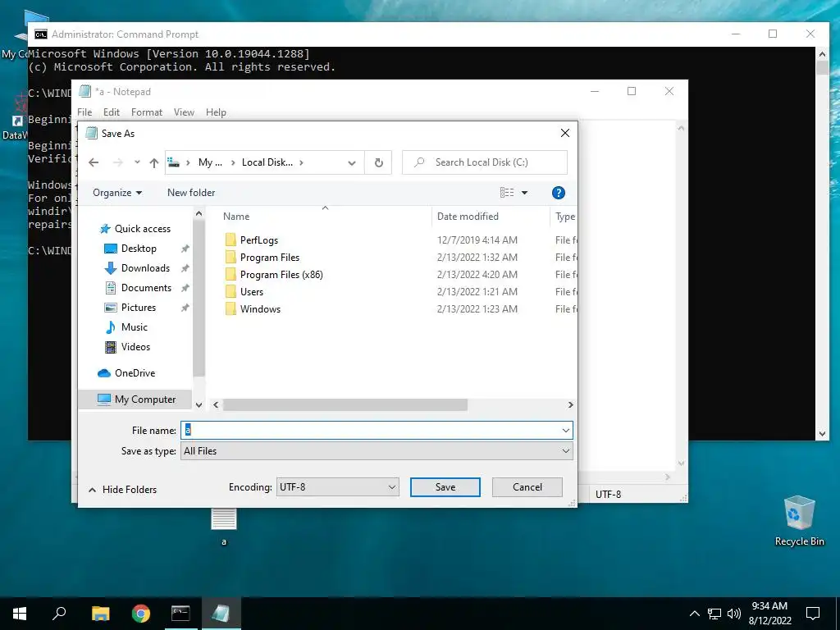Select Documents in navigation pane
840x630 pixels.
point(146,288)
